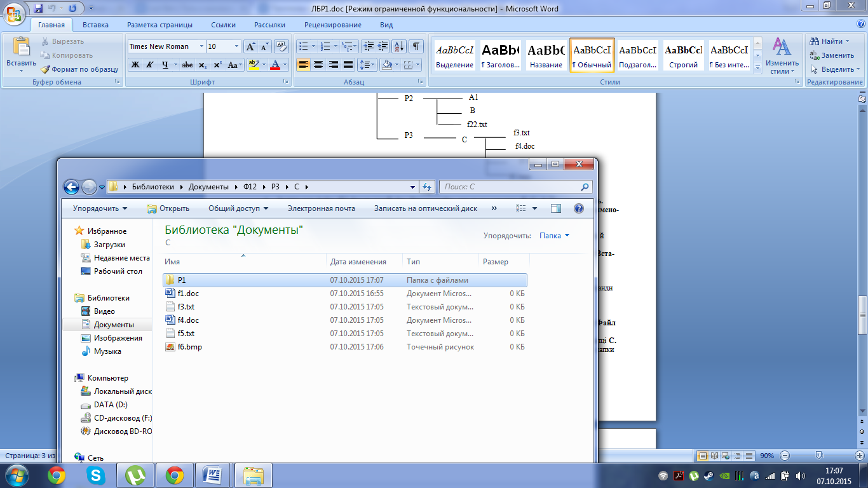Open Explorer help question mark icon
Image resolution: width=868 pixels, height=488 pixels.
578,208
